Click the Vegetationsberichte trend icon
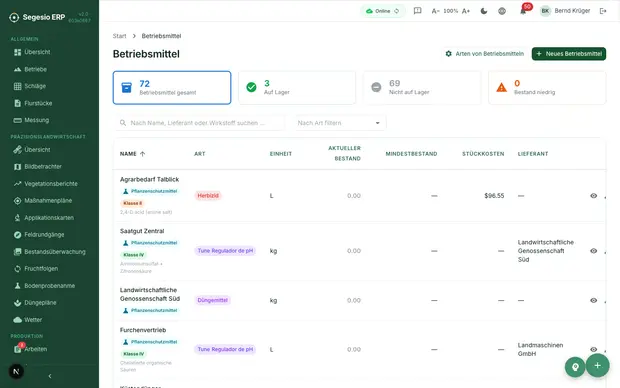 click(17, 184)
